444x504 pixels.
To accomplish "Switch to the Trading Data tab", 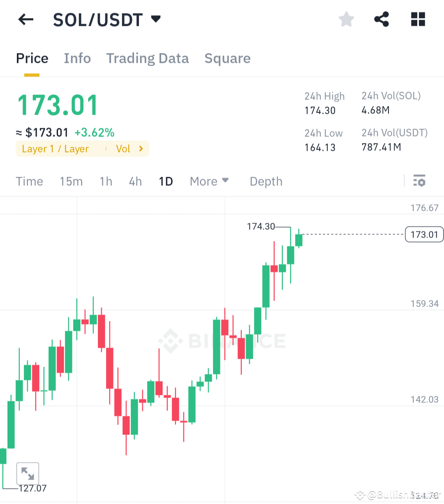I will [147, 58].
